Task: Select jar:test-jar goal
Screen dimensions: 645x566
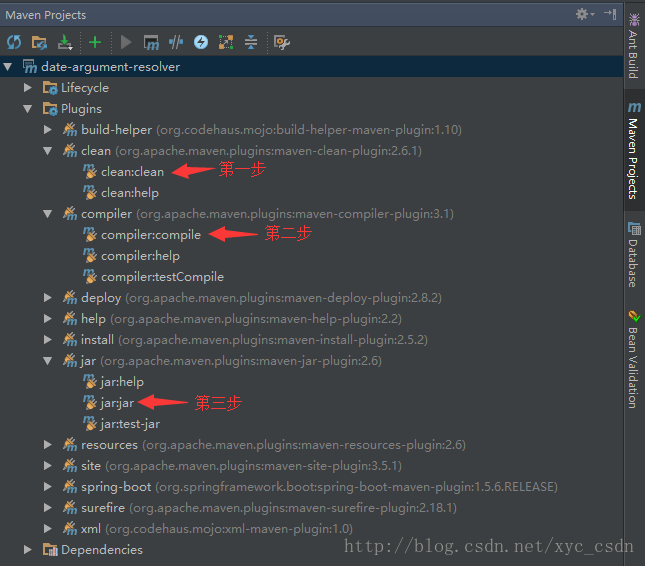Action: click(x=130, y=424)
